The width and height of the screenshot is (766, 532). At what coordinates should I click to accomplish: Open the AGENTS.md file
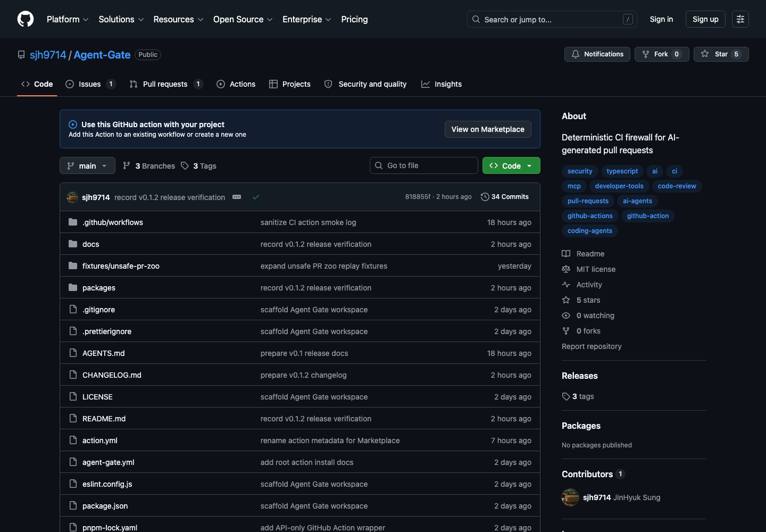(104, 353)
